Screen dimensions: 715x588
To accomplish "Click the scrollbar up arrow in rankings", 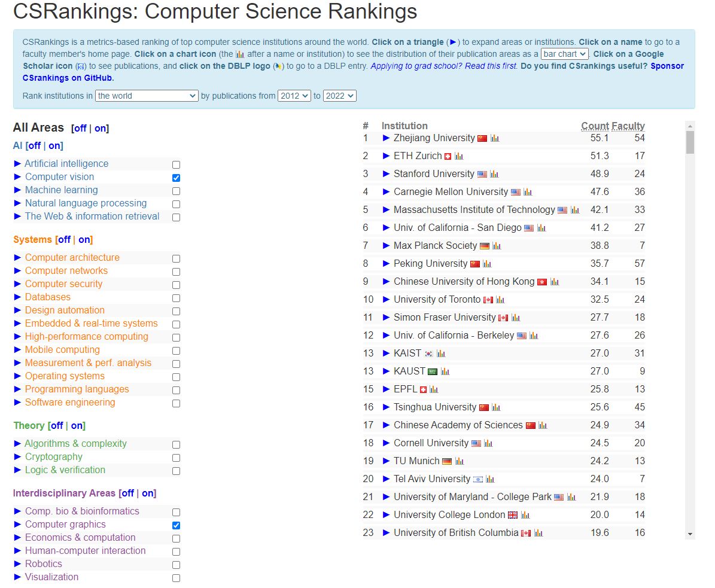I will (690, 126).
